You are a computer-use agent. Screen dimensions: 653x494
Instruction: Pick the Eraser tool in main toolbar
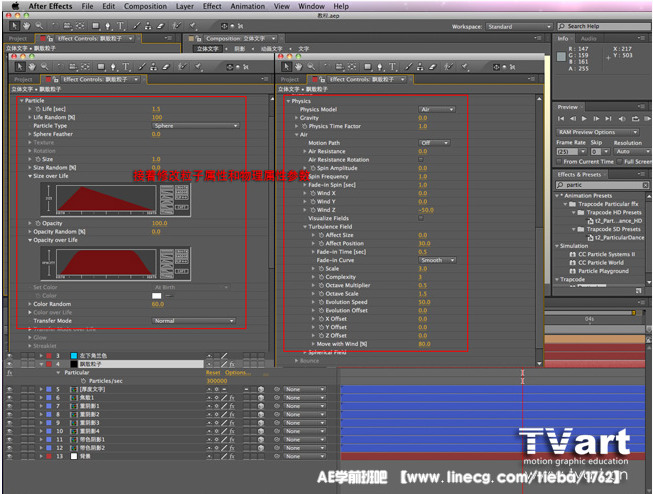(161, 26)
